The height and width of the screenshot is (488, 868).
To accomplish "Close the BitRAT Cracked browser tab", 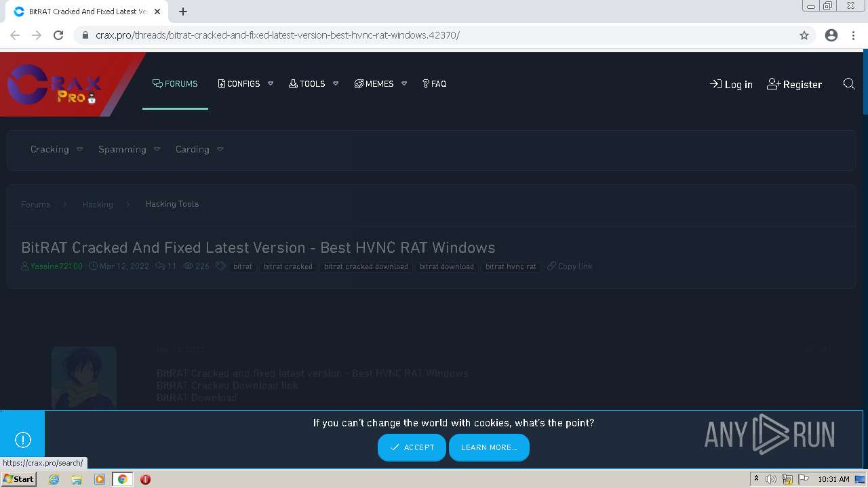I will (x=157, y=12).
